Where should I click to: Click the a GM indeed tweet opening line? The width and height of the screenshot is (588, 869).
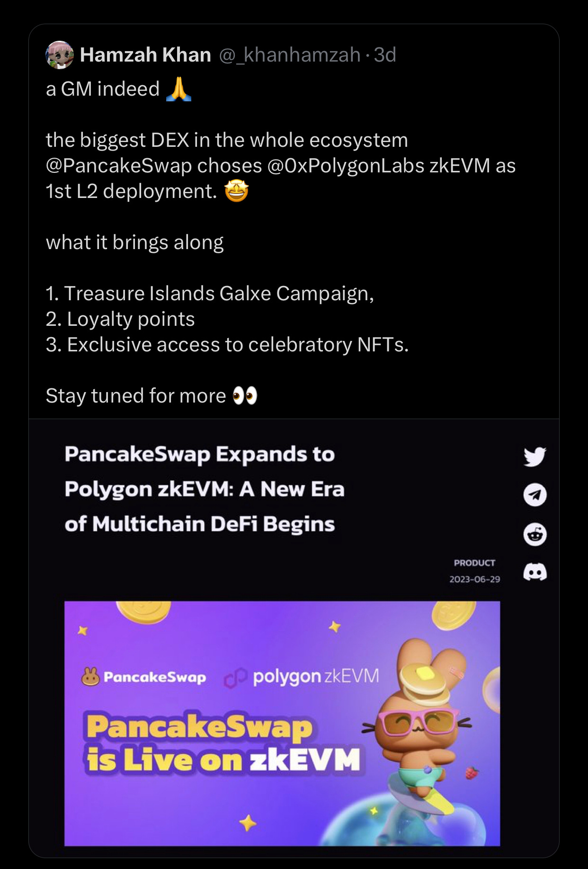point(103,89)
